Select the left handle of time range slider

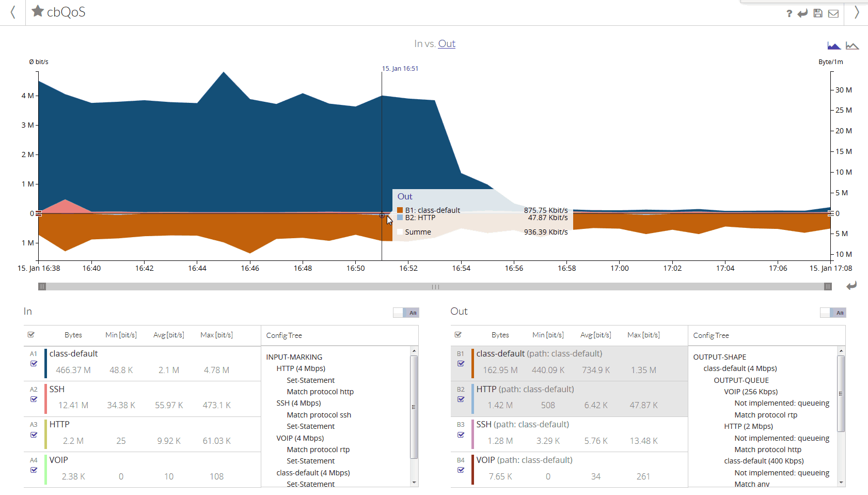(42, 287)
